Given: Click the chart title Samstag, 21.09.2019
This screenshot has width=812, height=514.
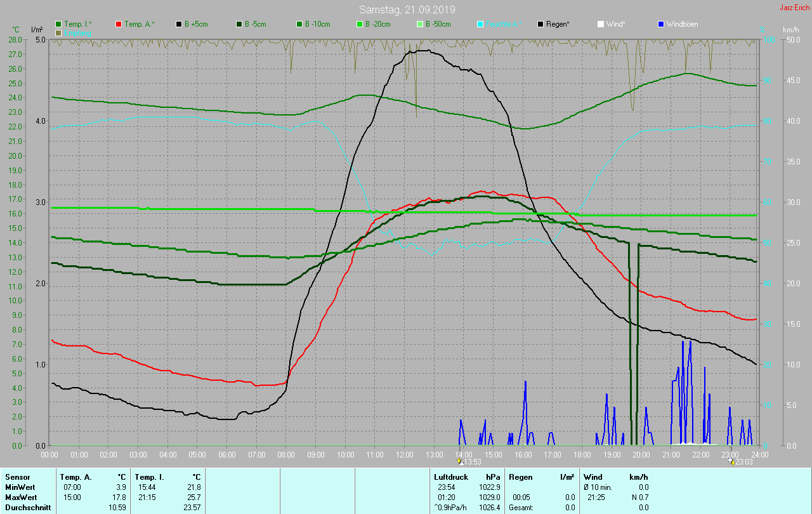Looking at the screenshot, I should (x=407, y=10).
